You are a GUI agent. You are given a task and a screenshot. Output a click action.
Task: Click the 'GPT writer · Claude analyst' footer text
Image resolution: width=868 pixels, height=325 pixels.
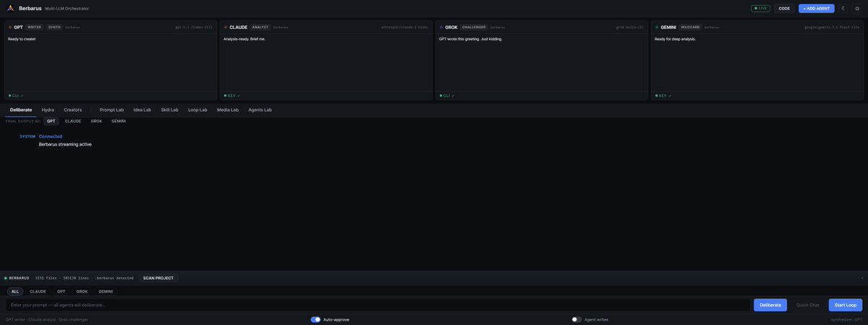click(x=47, y=319)
